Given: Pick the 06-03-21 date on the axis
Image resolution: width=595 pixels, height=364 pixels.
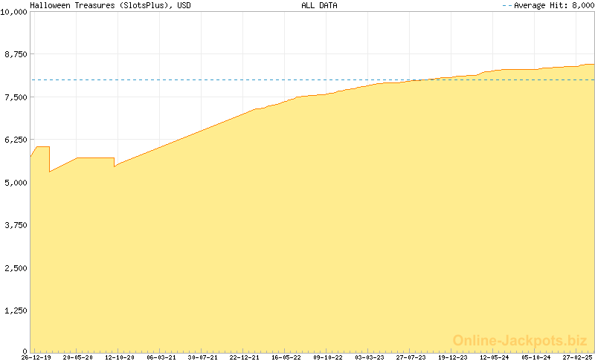Looking at the screenshot, I should 161,357.
